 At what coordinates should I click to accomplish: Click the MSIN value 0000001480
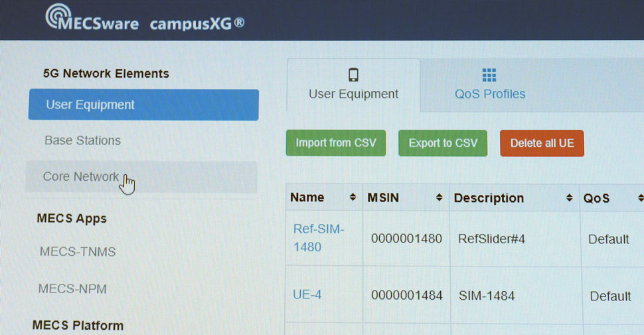pyautogui.click(x=406, y=239)
